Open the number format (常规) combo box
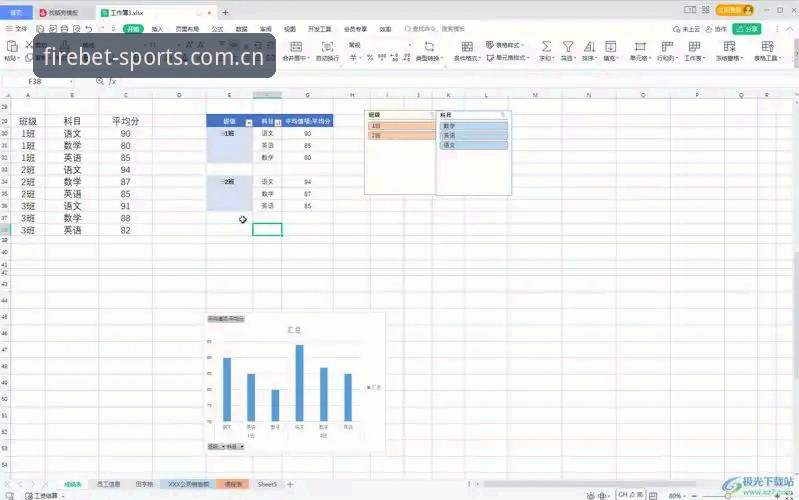 [380, 45]
